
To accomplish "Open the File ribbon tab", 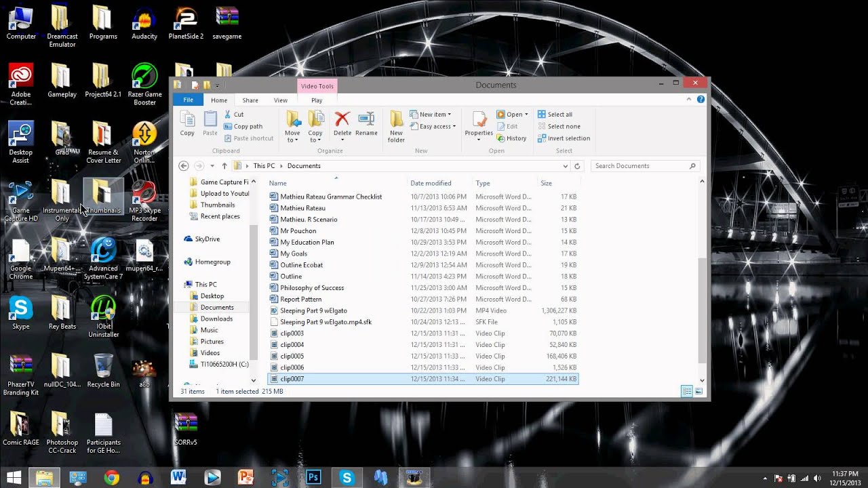I will pos(188,100).
